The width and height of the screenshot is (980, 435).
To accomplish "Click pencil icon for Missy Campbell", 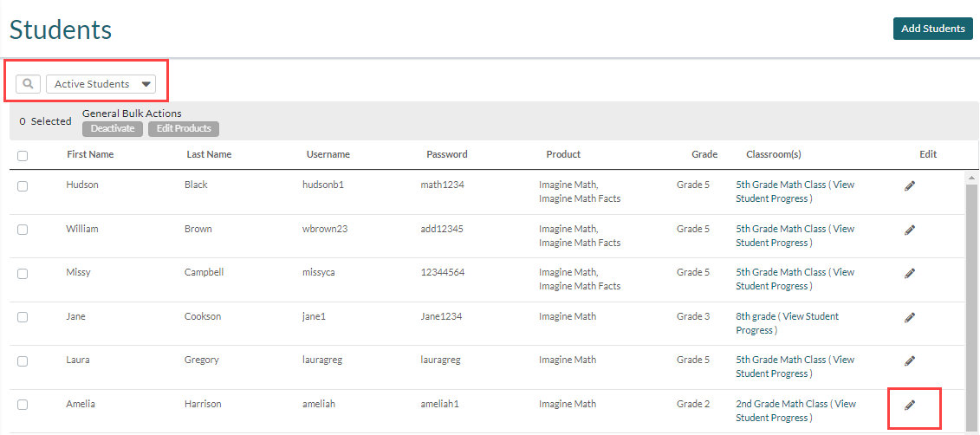I will [910, 273].
